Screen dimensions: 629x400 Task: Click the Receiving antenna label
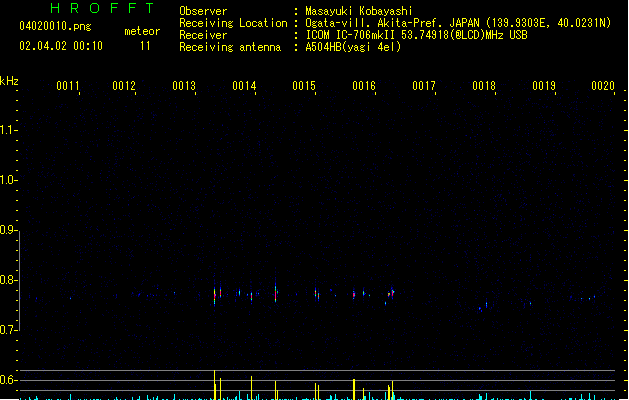(x=230, y=47)
